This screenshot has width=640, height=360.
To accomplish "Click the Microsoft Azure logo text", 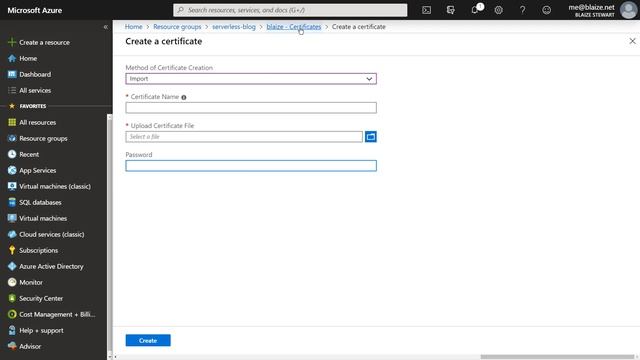I will tap(35, 11).
